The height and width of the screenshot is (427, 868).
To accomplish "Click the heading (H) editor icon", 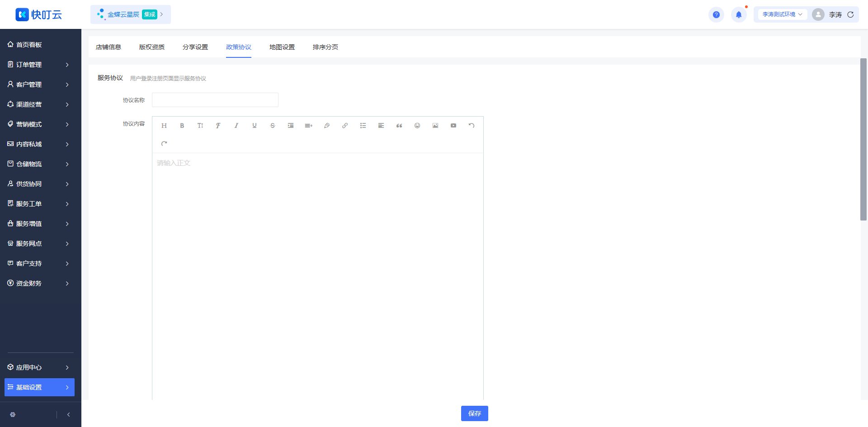I will (164, 126).
